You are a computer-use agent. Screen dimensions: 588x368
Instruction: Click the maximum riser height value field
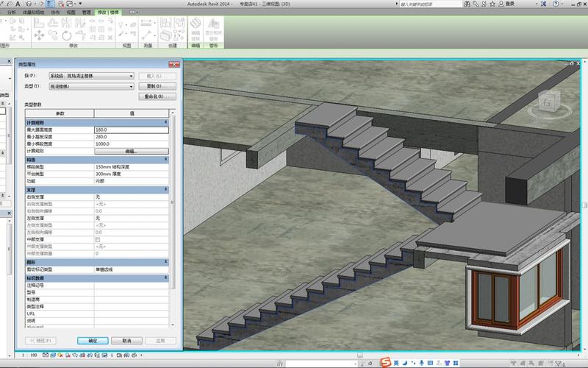pyautogui.click(x=131, y=130)
